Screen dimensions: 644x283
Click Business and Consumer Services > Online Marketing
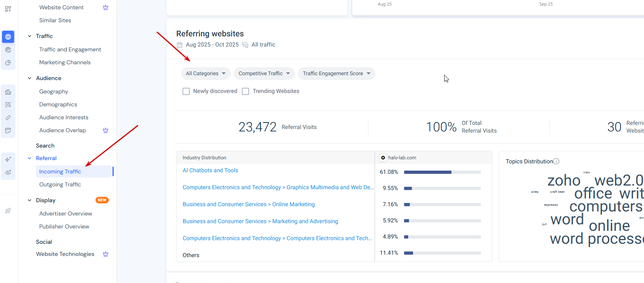[248, 204]
